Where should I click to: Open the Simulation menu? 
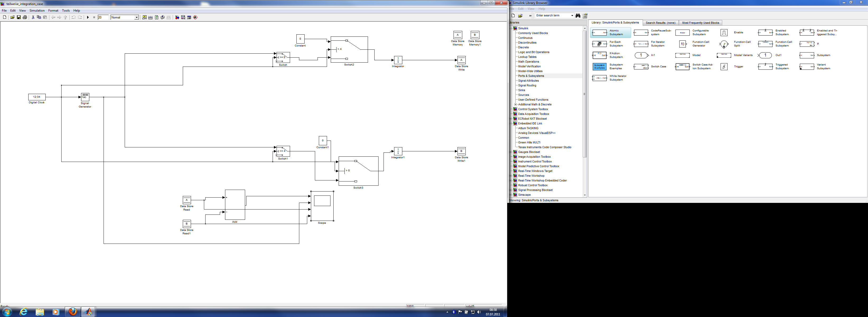37,11
